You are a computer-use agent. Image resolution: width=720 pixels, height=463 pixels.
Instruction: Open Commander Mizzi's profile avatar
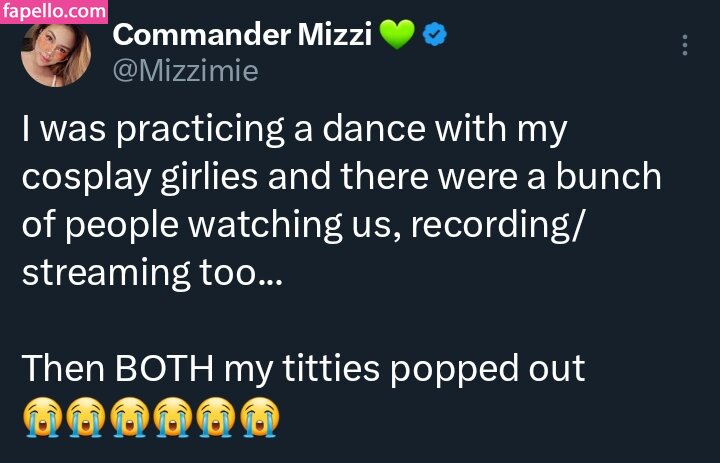tap(56, 53)
